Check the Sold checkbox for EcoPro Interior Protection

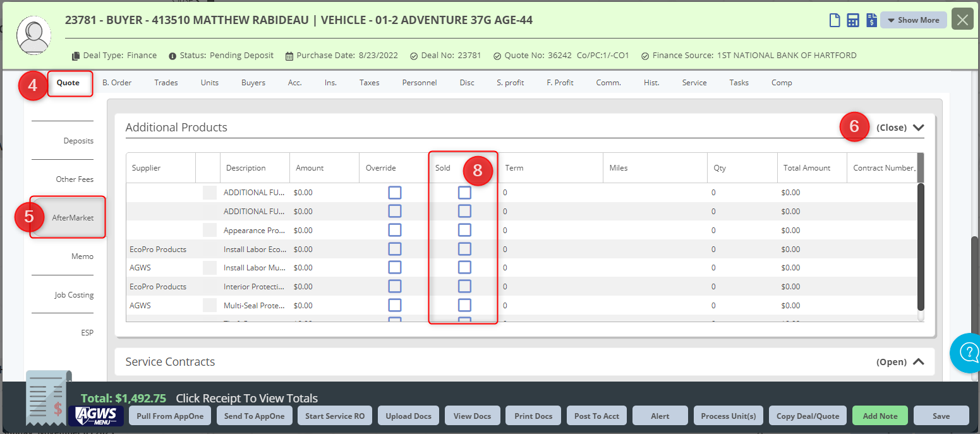coord(464,286)
